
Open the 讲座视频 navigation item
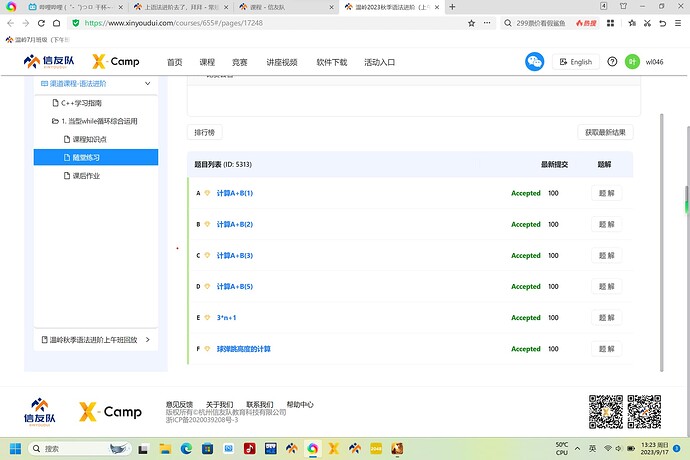coord(282,62)
